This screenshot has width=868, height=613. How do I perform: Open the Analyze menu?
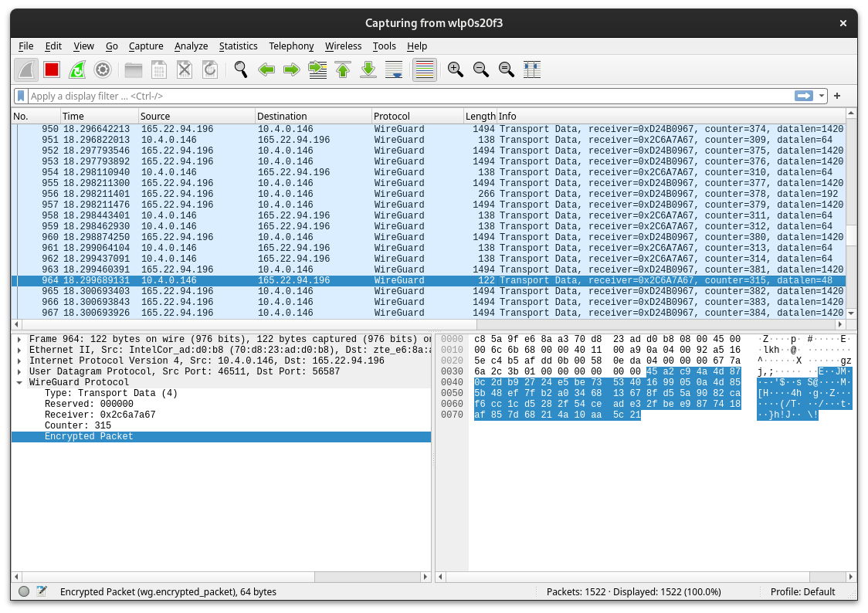coord(191,46)
